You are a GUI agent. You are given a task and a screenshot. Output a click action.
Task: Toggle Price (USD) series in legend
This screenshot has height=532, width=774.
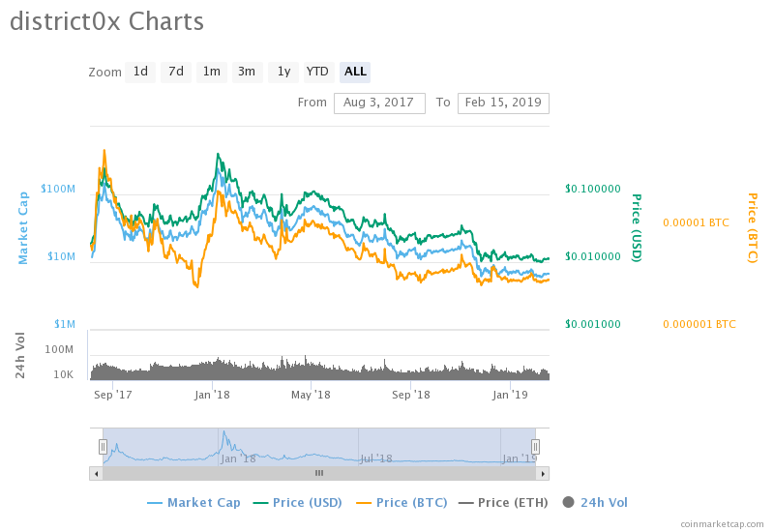click(x=298, y=503)
